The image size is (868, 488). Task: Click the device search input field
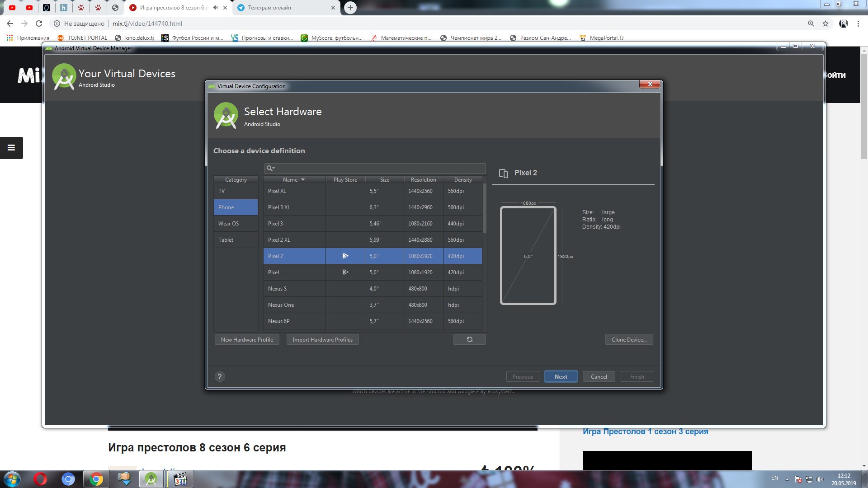pyautogui.click(x=375, y=168)
